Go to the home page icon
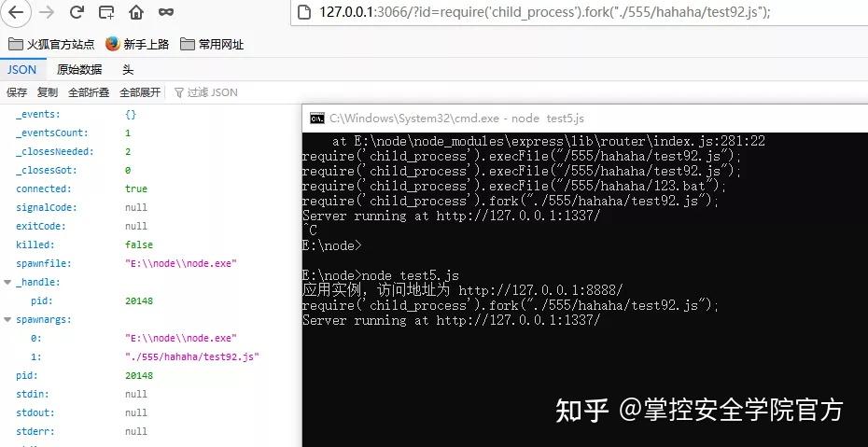868x447 pixels. (x=136, y=12)
